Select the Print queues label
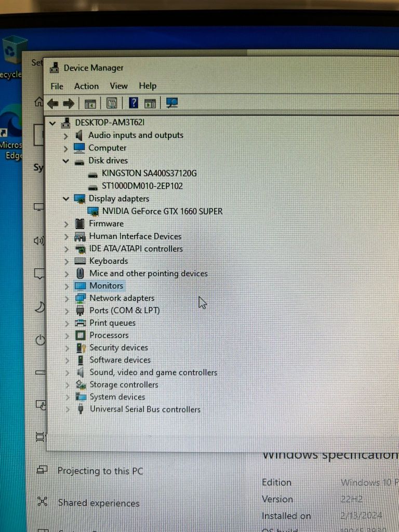The height and width of the screenshot is (532, 399). pos(112,323)
